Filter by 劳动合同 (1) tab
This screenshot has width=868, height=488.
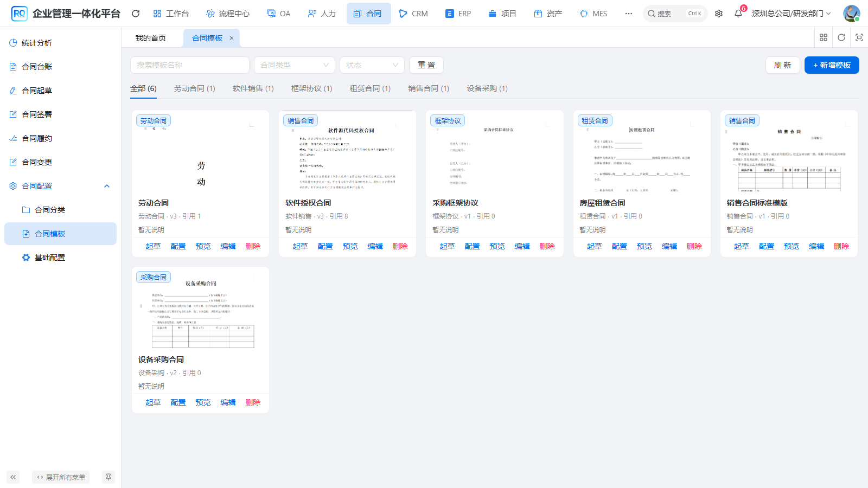point(195,88)
